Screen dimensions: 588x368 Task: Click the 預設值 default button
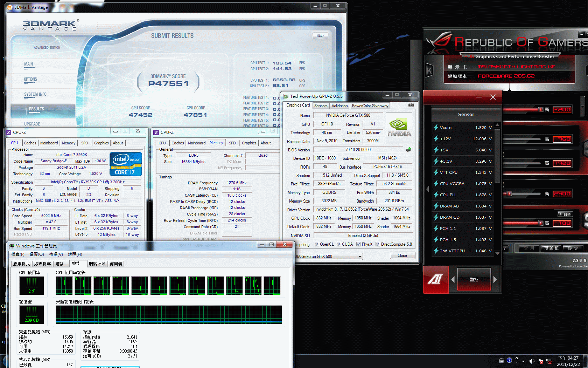tap(551, 248)
